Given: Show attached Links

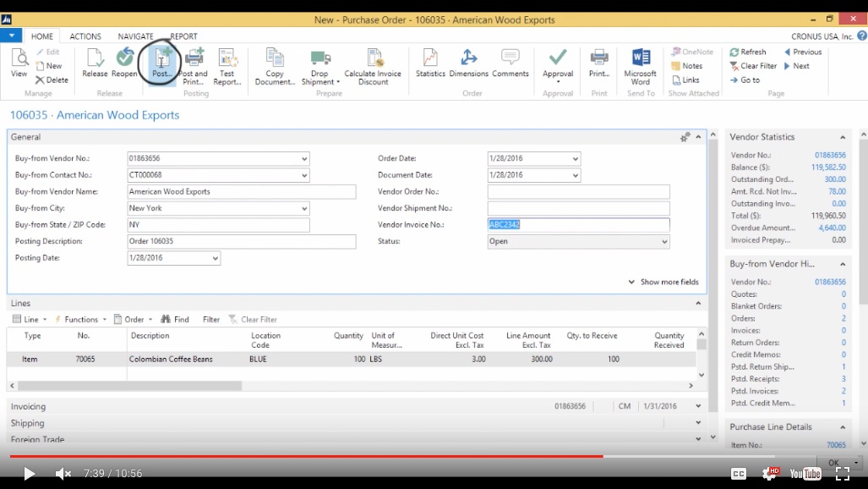Looking at the screenshot, I should (686, 80).
